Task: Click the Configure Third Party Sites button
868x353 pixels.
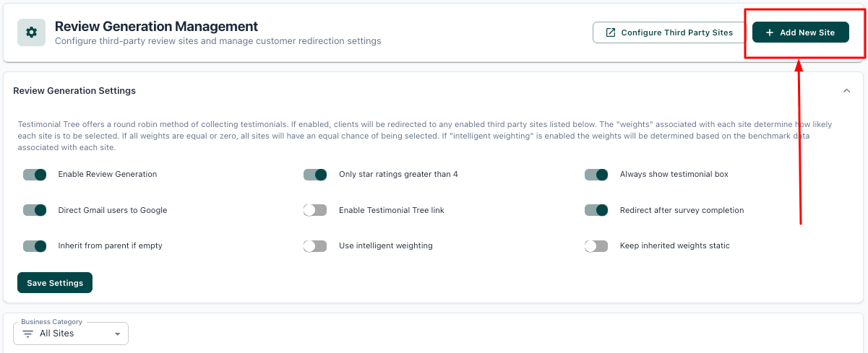Action: 669,32
